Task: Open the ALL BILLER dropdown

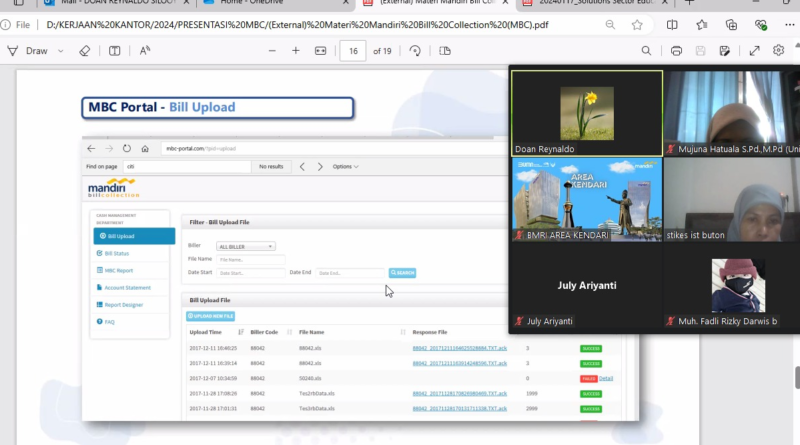Action: [x=246, y=245]
